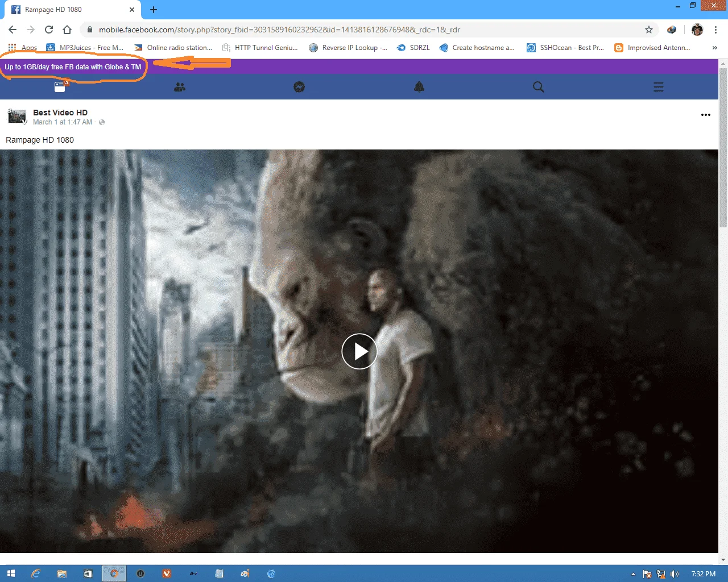Close the Rampage HD 1080 tab

tap(132, 10)
